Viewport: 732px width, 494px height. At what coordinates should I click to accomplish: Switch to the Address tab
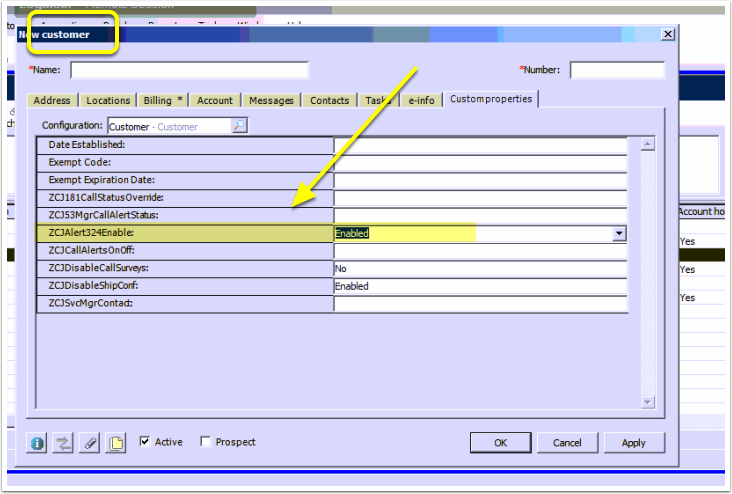tap(52, 100)
